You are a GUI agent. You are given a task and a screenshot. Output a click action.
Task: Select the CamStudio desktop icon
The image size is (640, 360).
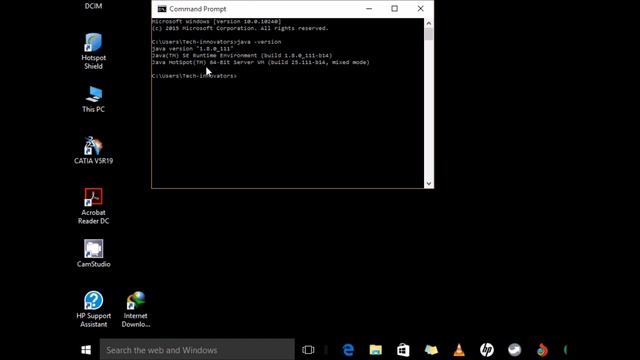(93, 253)
